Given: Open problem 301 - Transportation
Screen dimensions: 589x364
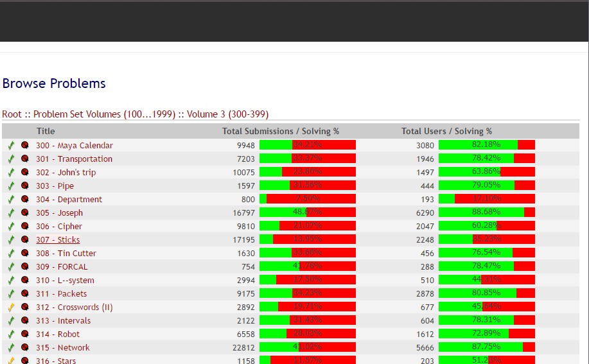Looking at the screenshot, I should pos(74,159).
